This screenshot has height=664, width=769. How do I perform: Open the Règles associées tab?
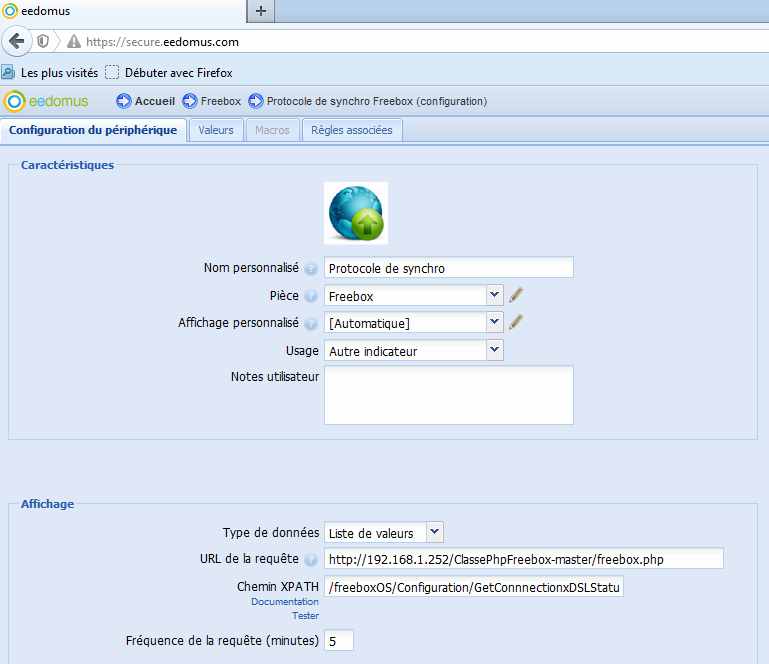click(352, 130)
